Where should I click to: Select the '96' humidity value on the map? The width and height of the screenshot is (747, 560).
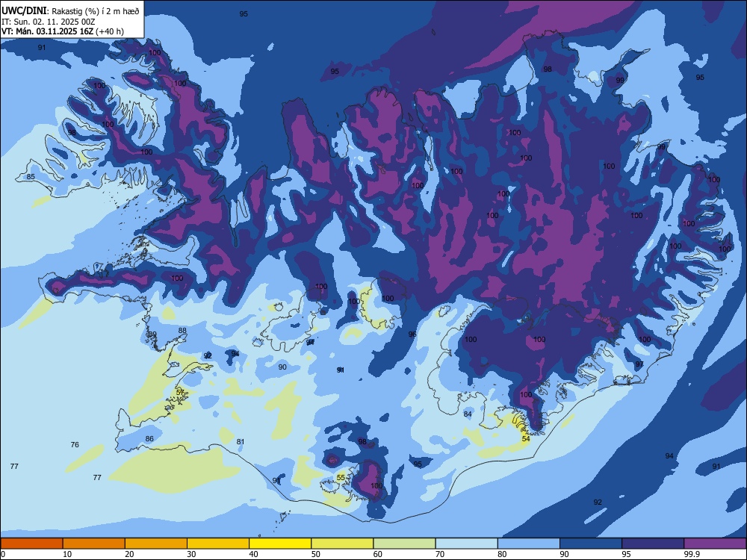[412, 335]
